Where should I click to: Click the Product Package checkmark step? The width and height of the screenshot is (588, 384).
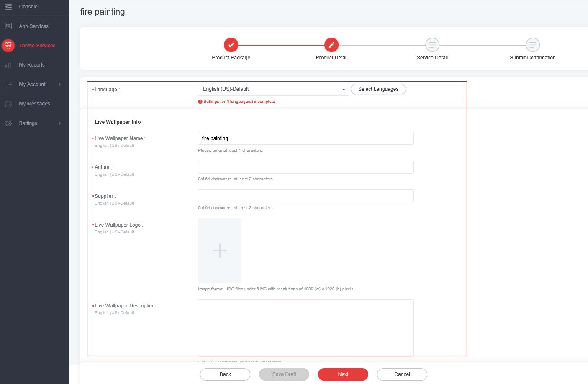(x=231, y=45)
